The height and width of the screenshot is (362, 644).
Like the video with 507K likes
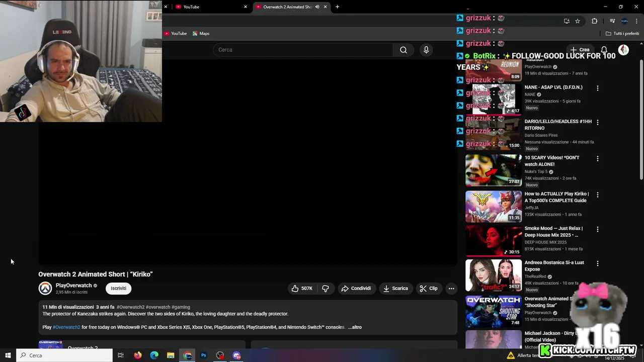(x=302, y=289)
